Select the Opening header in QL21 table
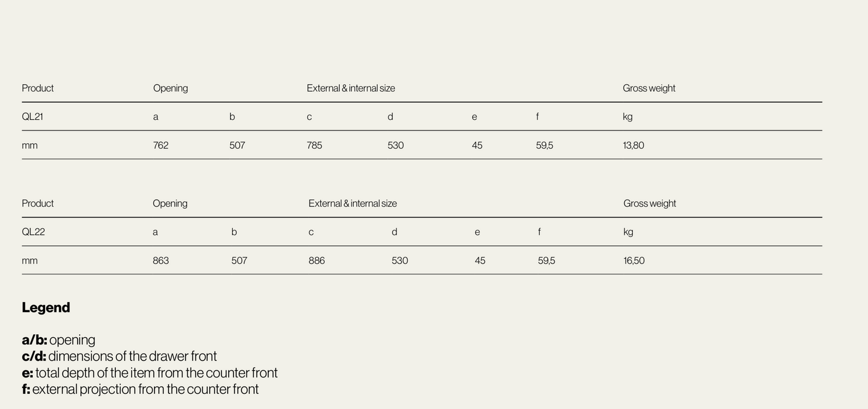 (171, 88)
